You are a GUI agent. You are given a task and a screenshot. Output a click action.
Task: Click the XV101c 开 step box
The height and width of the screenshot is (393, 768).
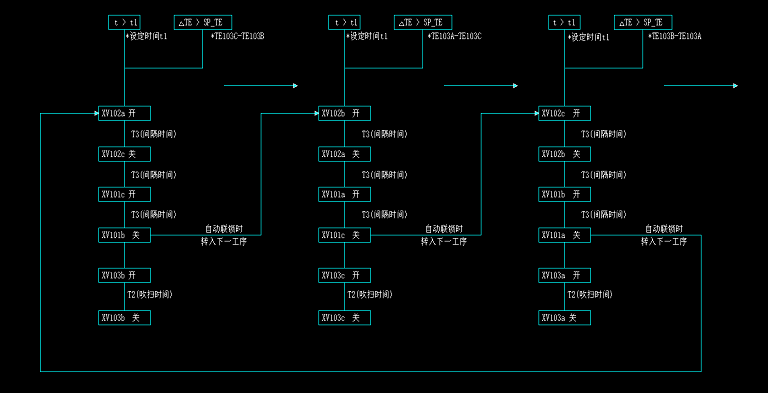tap(124, 195)
